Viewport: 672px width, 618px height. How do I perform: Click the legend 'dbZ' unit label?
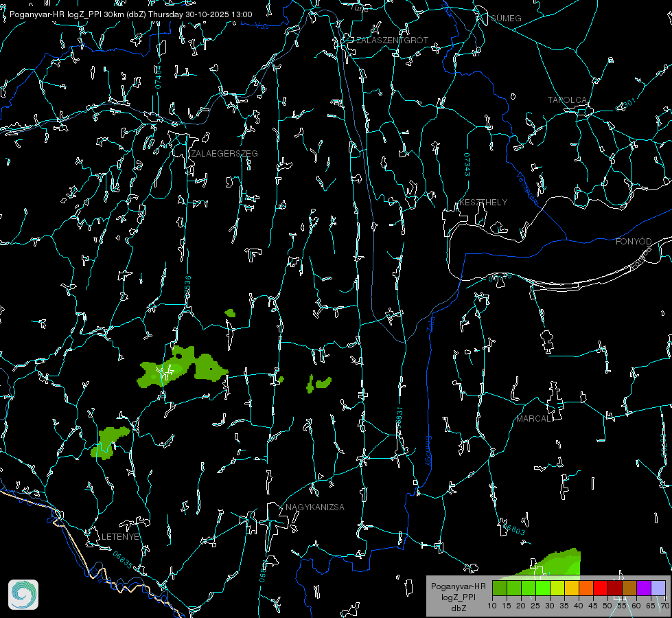pos(458,608)
